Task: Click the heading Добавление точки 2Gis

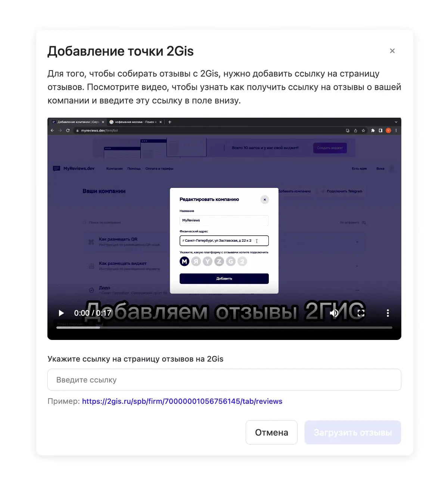Action: (x=121, y=51)
